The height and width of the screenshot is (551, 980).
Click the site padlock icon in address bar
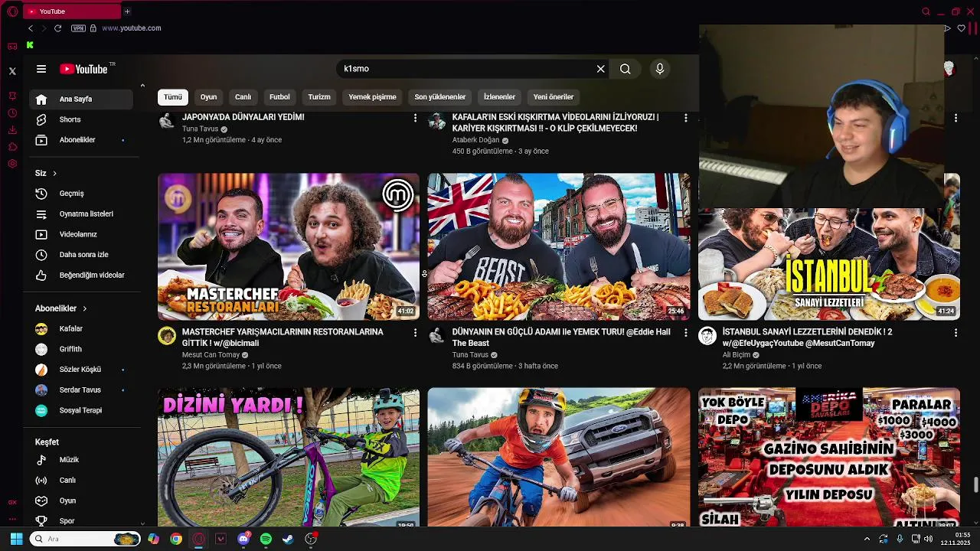[93, 28]
